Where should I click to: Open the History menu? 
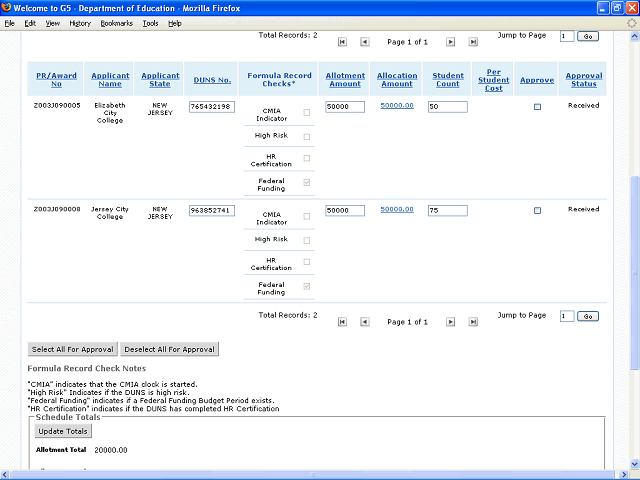point(80,23)
